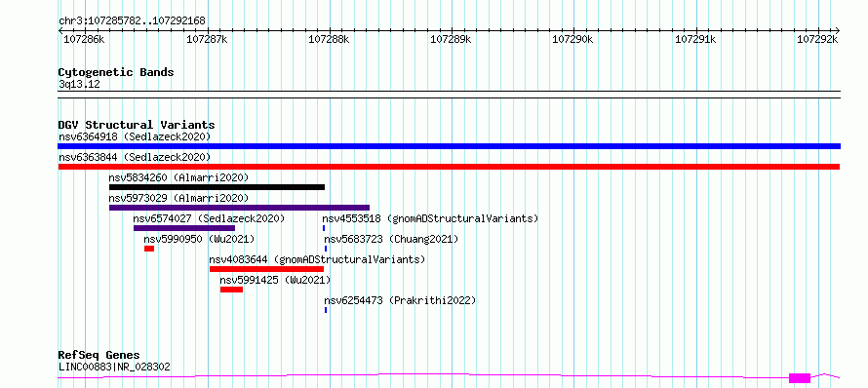Click the small red nsv5990950 bar
This screenshot has height=388, width=868.
coord(149,249)
